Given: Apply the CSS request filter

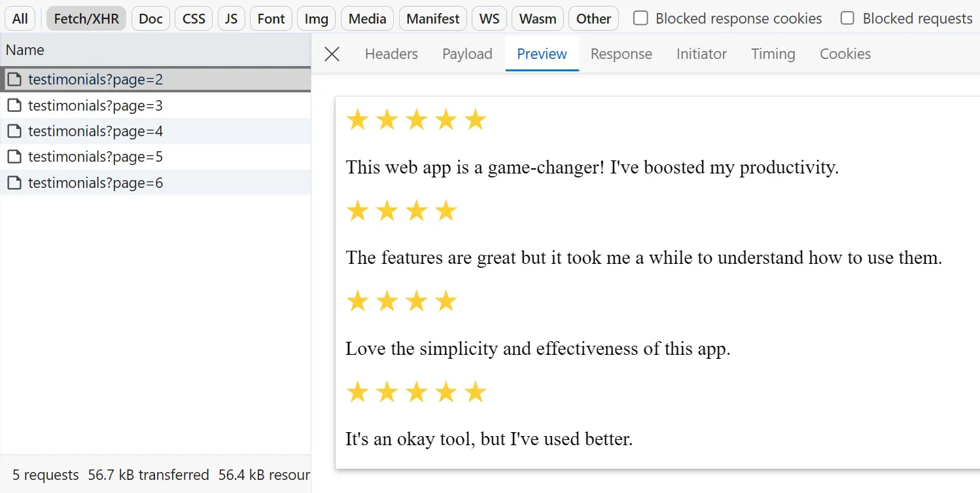Looking at the screenshot, I should [193, 18].
